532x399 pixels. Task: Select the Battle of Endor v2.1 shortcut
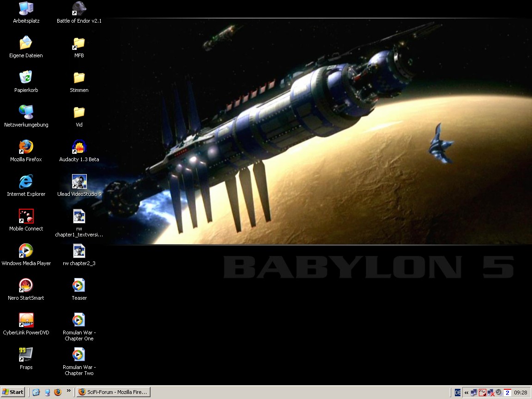click(79, 9)
